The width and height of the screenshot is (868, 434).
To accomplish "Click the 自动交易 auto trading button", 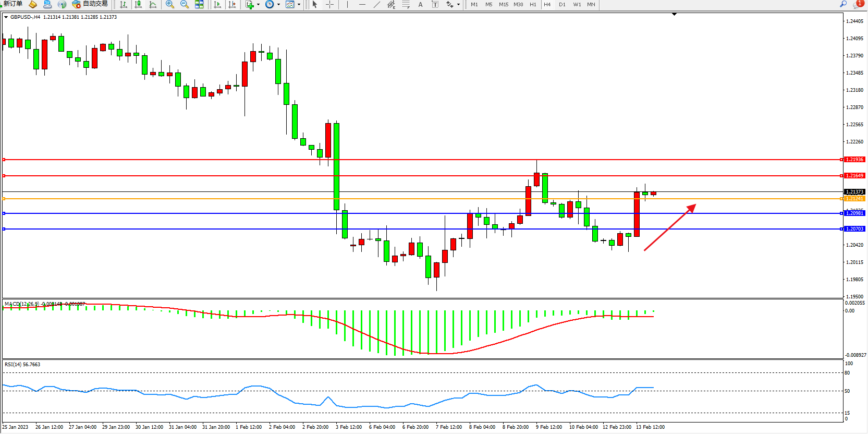I will pos(90,4).
